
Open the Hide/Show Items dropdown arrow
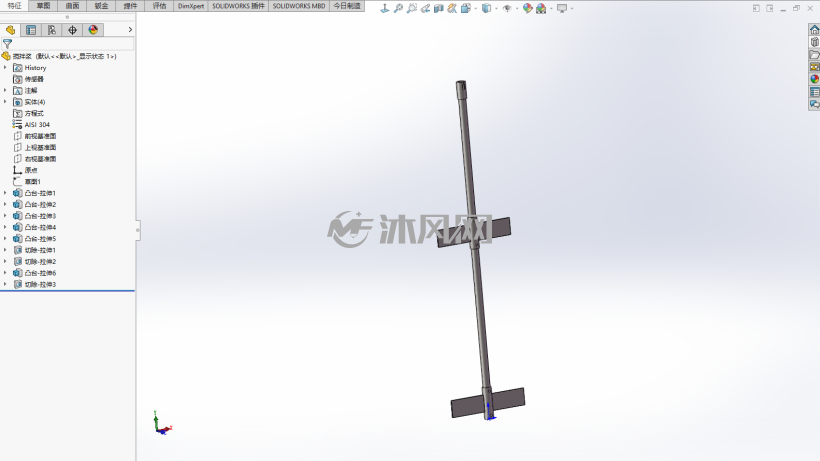(x=516, y=8)
